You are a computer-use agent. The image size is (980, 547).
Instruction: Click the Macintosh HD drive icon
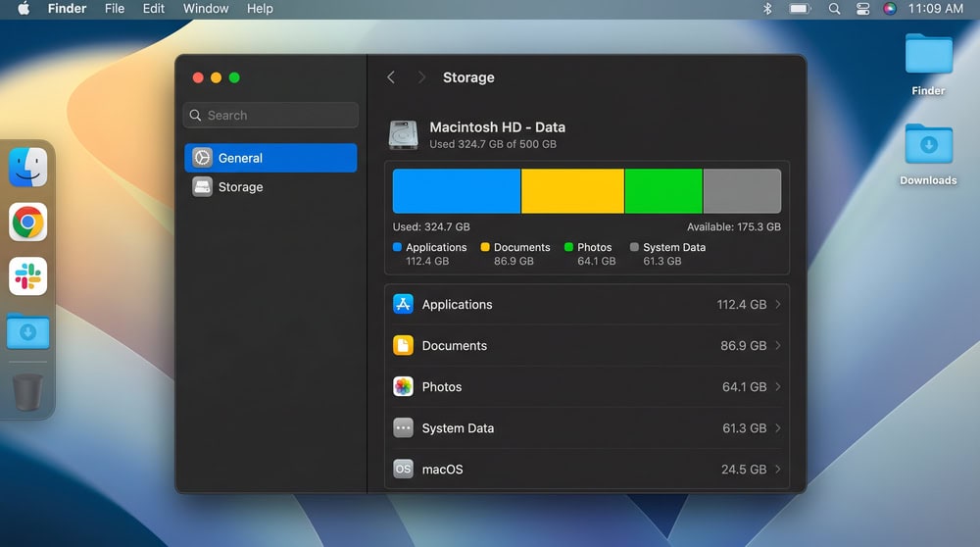[403, 135]
